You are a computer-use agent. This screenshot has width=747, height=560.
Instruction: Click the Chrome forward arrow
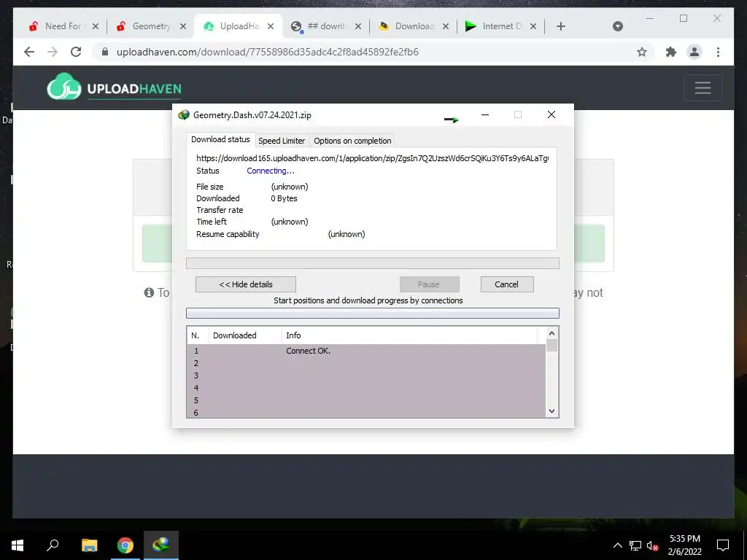click(x=53, y=52)
